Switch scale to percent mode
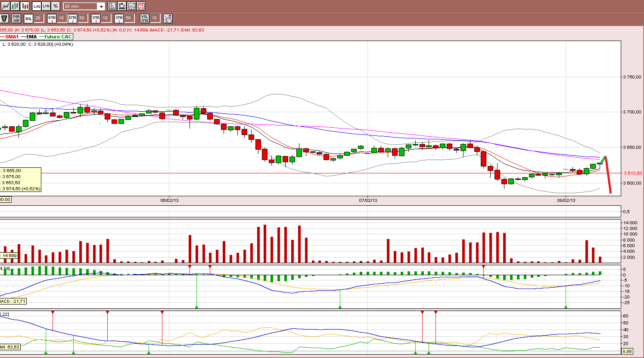This screenshot has height=358, width=644. pos(56,6)
